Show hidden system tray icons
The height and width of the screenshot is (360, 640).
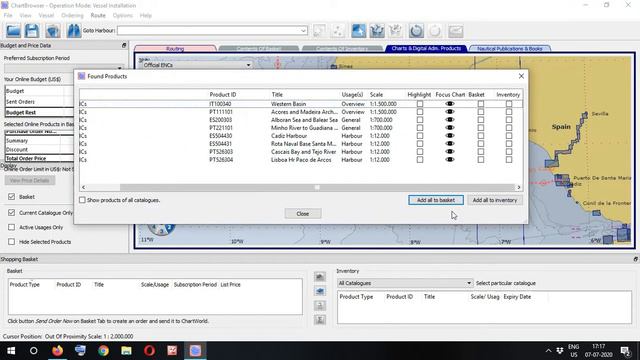pos(548,351)
